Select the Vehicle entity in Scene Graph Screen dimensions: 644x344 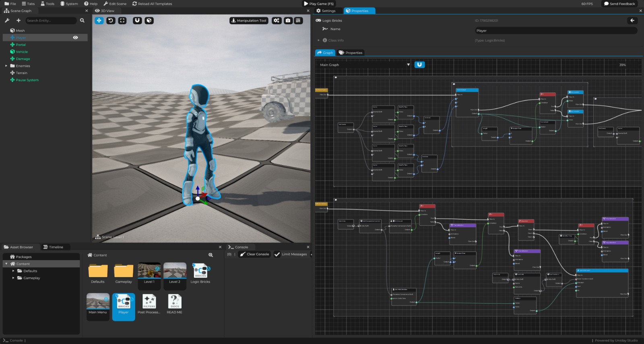pyautogui.click(x=22, y=52)
